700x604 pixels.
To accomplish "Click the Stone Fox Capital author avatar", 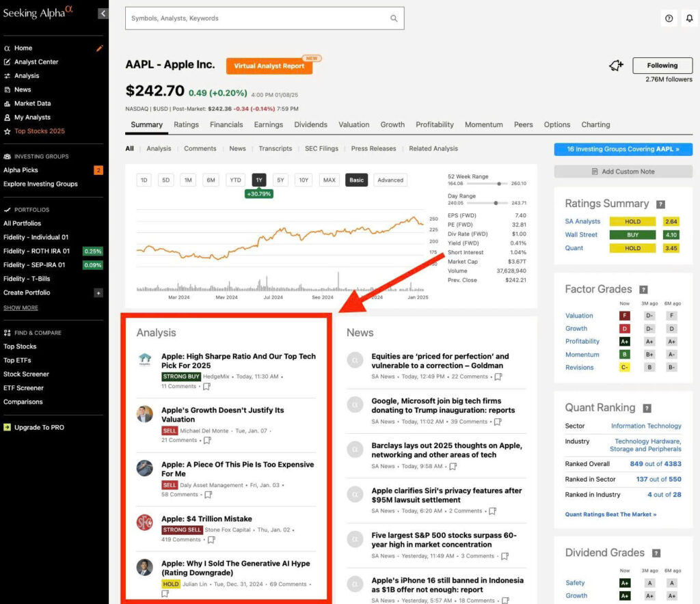I will tap(145, 523).
